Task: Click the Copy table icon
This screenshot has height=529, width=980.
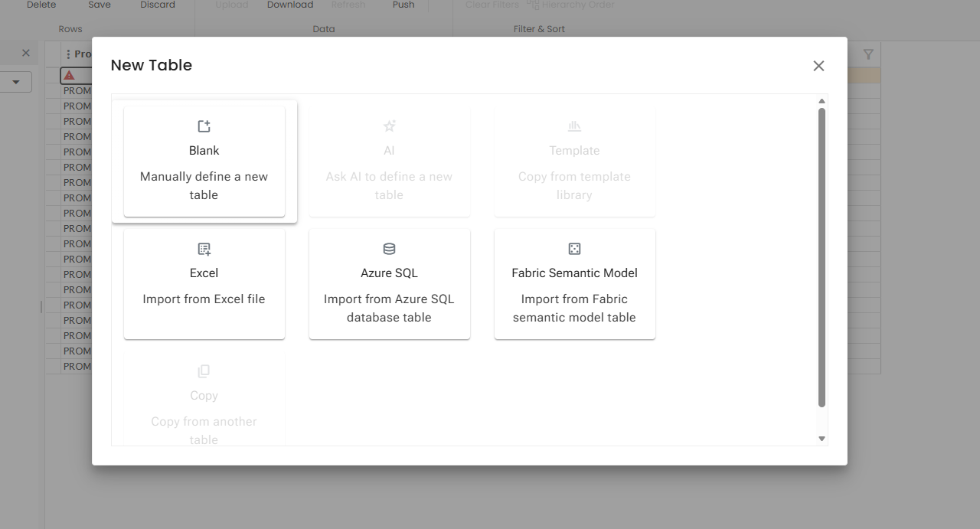Action: 204,371
